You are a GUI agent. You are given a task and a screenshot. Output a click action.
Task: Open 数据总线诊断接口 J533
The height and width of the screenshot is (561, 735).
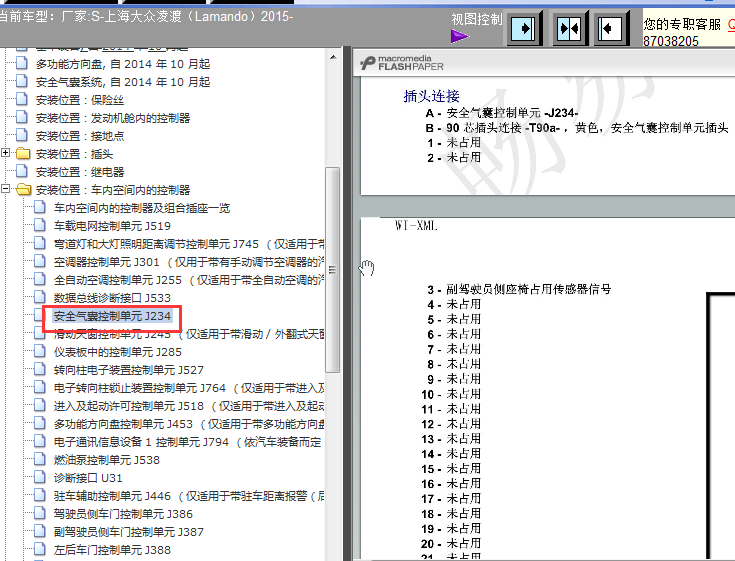[x=112, y=298]
